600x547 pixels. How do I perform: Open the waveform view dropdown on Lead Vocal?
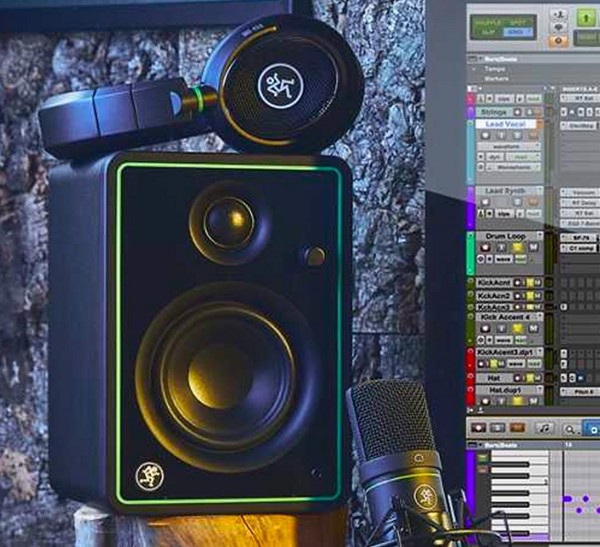506,146
